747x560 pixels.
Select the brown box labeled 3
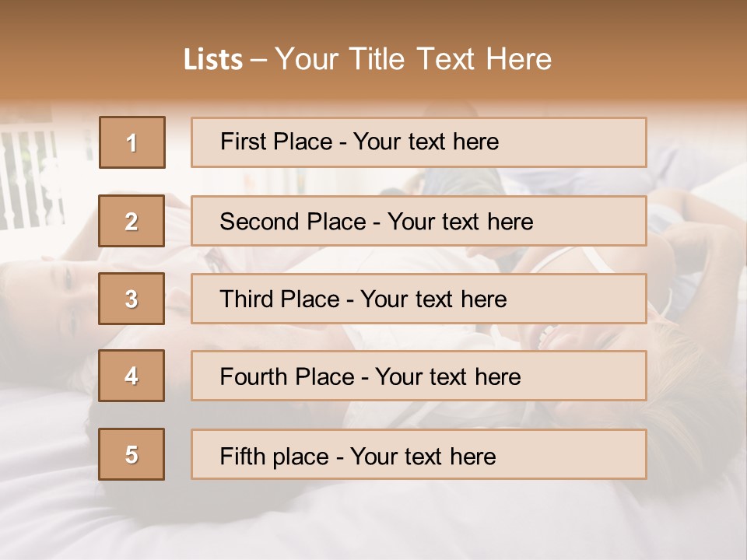(x=132, y=299)
